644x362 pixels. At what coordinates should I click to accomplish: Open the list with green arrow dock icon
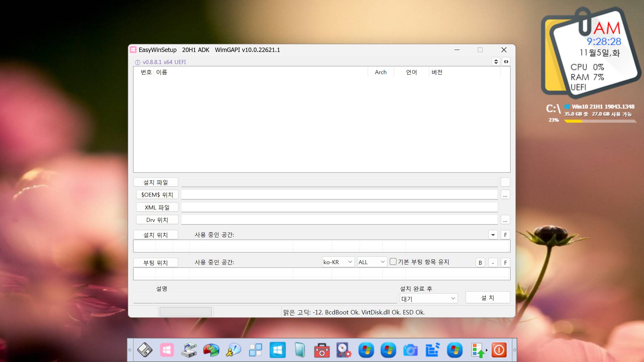click(x=478, y=350)
